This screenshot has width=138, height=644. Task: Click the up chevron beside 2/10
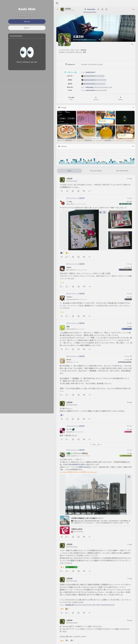tap(91, 444)
